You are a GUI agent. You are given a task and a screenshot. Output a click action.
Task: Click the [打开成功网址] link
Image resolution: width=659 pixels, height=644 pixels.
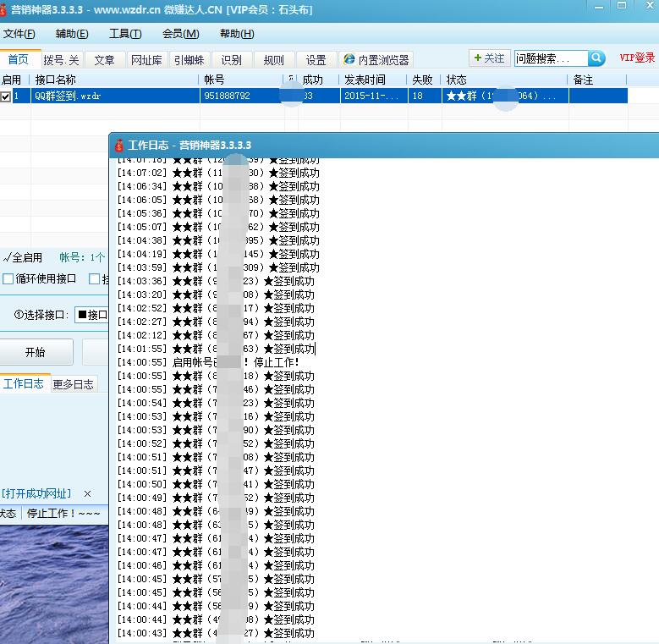[36, 493]
